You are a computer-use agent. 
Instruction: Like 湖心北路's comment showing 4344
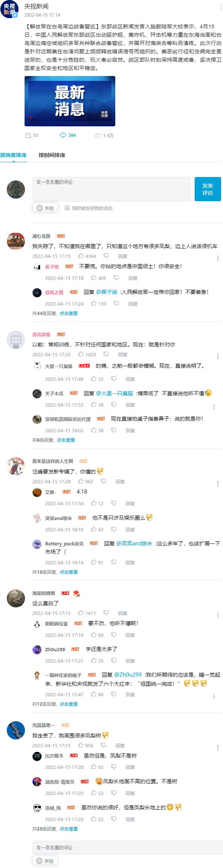[87, 256]
